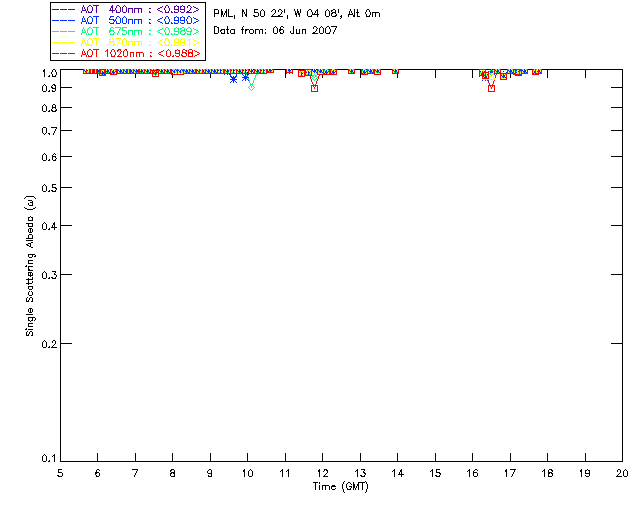Viewport: 640px width, 512px height.
Task: Click x-axis tick label 11
Action: pos(285,473)
